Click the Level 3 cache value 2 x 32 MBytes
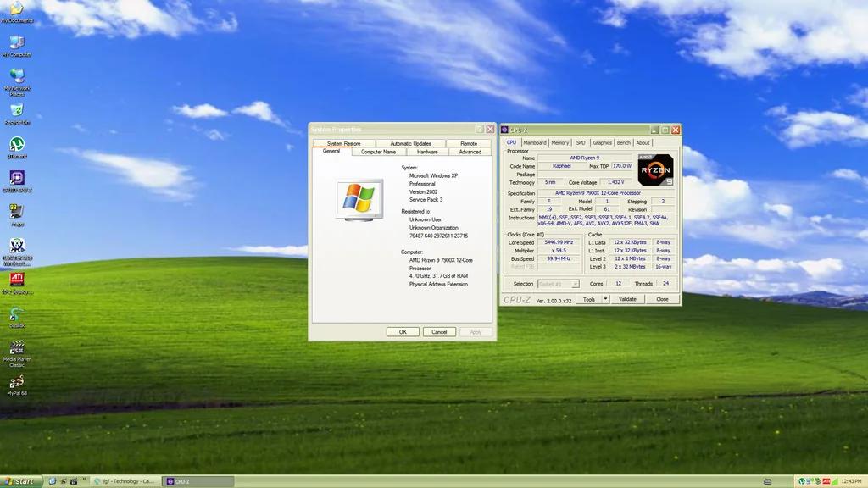 click(630, 267)
